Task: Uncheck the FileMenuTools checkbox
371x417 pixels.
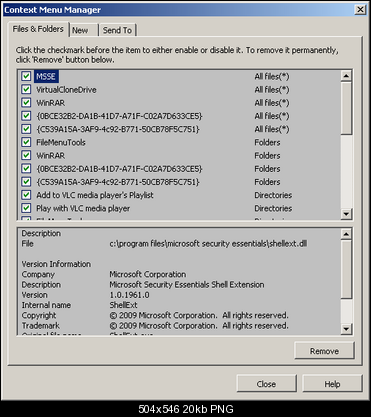Action: pyautogui.click(x=26, y=142)
